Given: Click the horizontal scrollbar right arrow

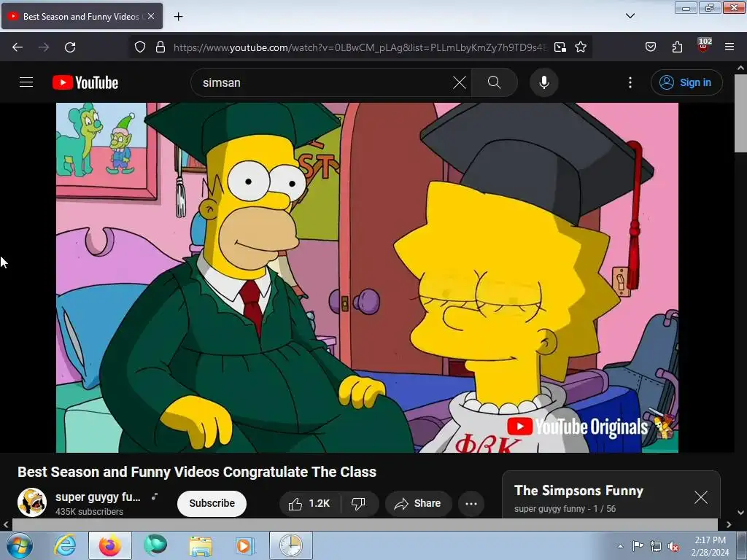Looking at the screenshot, I should [x=729, y=525].
